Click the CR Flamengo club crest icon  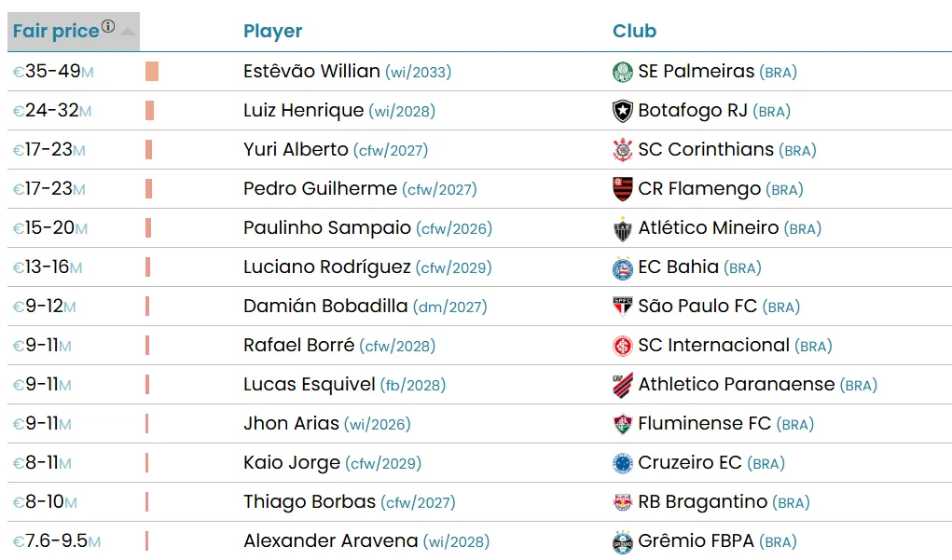pos(622,189)
